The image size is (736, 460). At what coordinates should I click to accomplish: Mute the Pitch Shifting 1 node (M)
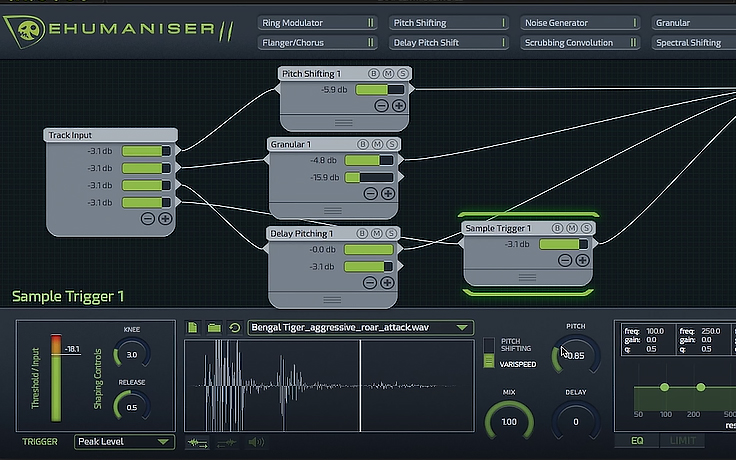(388, 74)
